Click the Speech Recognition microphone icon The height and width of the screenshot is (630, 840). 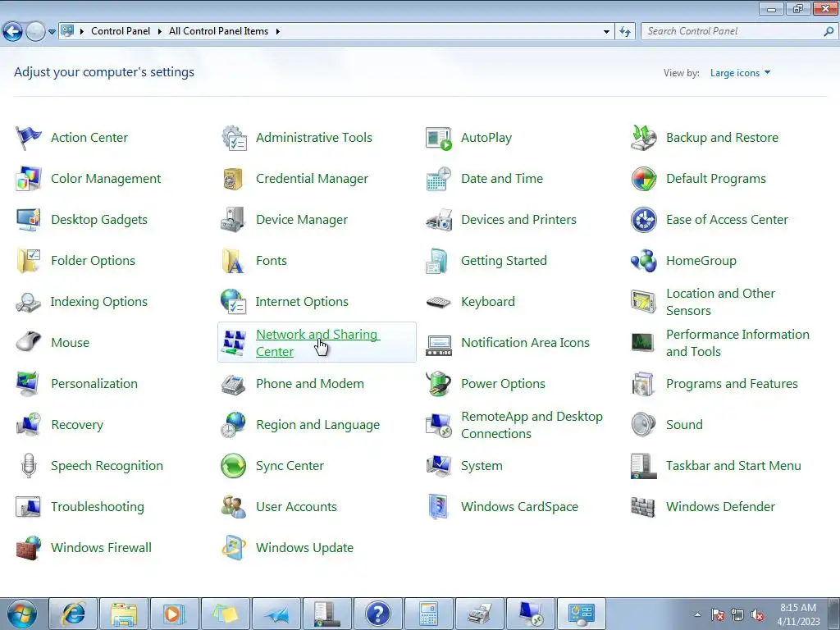tap(29, 466)
